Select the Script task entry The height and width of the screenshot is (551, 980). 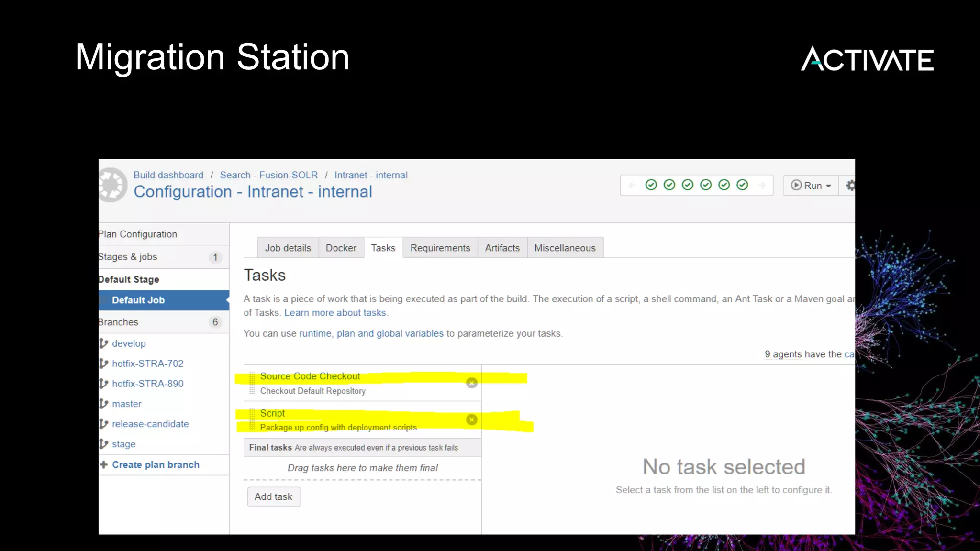pyautogui.click(x=362, y=419)
